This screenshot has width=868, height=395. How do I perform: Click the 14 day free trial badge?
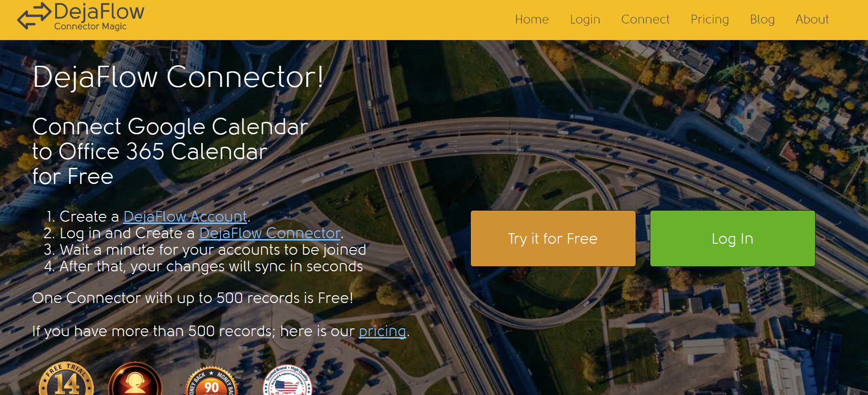66,378
